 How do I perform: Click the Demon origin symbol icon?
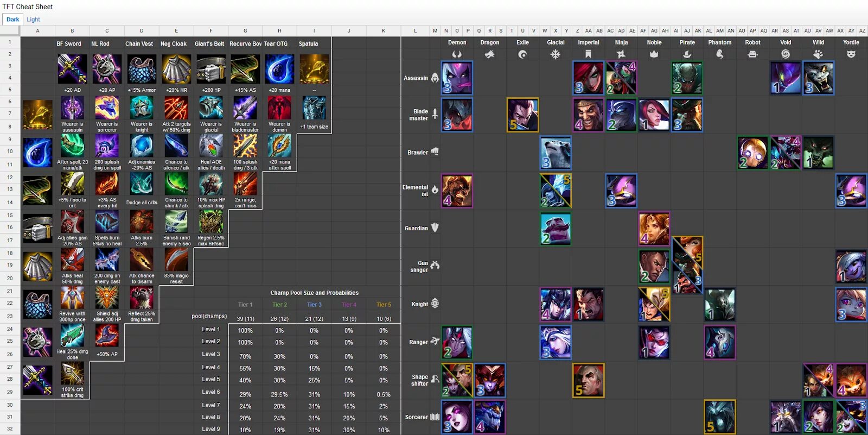coord(457,54)
